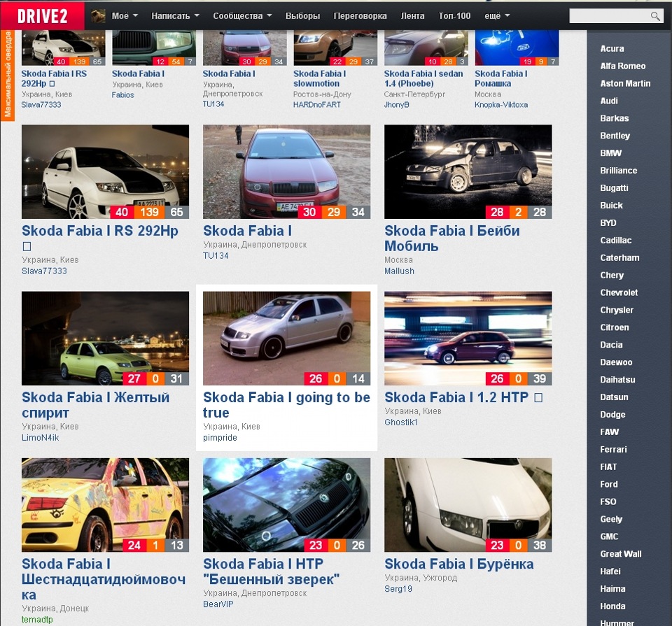Go to the Выборы menu item
The width and height of the screenshot is (672, 626).
click(302, 16)
